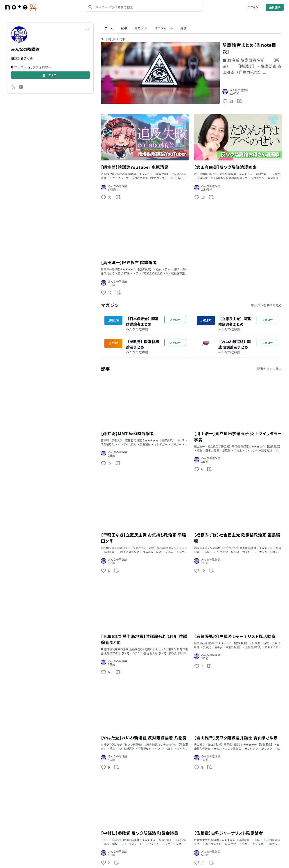This screenshot has width=289, height=868.
Task: Follow the 日本保守党 magazine
Action: point(175,320)
